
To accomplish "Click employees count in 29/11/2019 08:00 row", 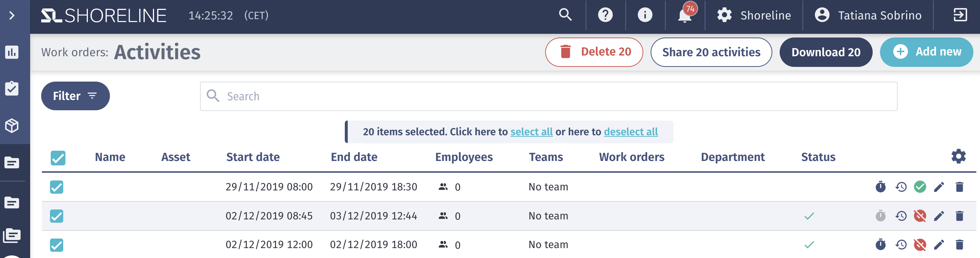I will coord(449,187).
